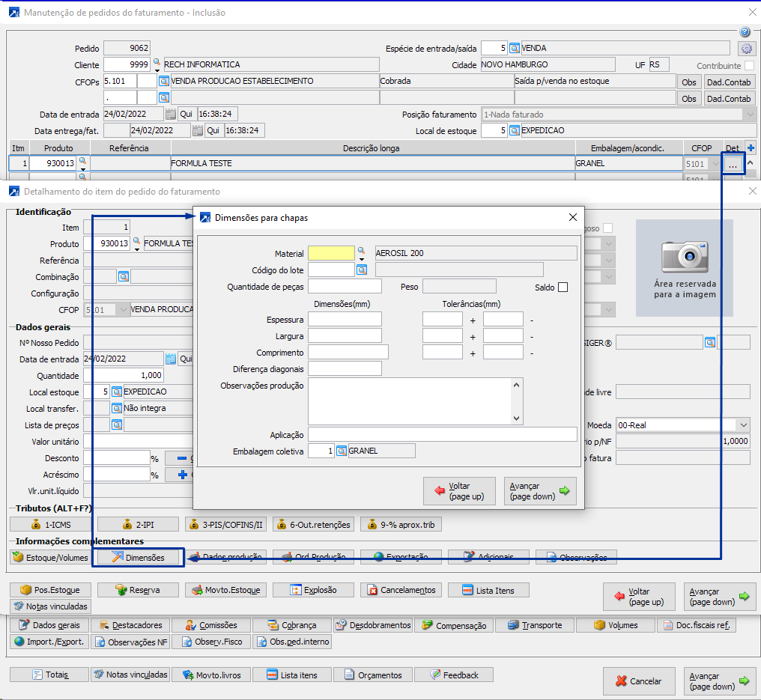
Task: Open lookup for Espécie de entrada/saída
Action: pyautogui.click(x=515, y=48)
